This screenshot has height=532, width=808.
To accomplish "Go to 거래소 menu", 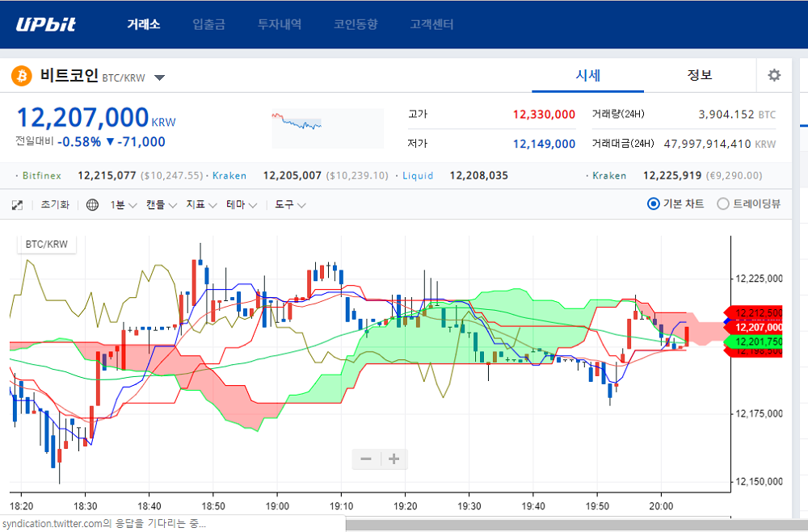I will click(144, 24).
